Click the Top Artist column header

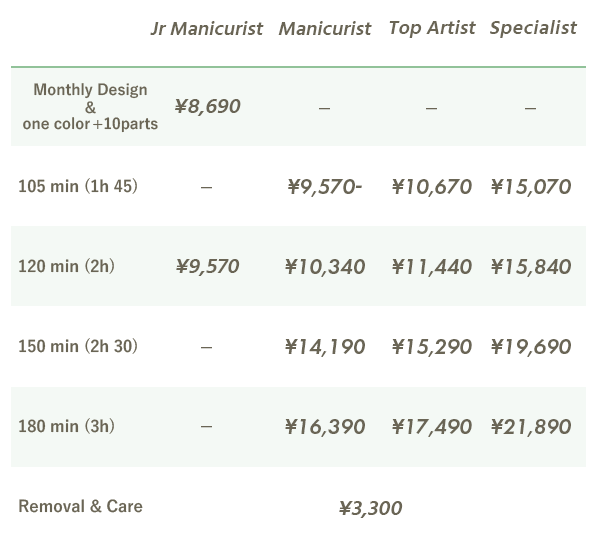pos(431,28)
